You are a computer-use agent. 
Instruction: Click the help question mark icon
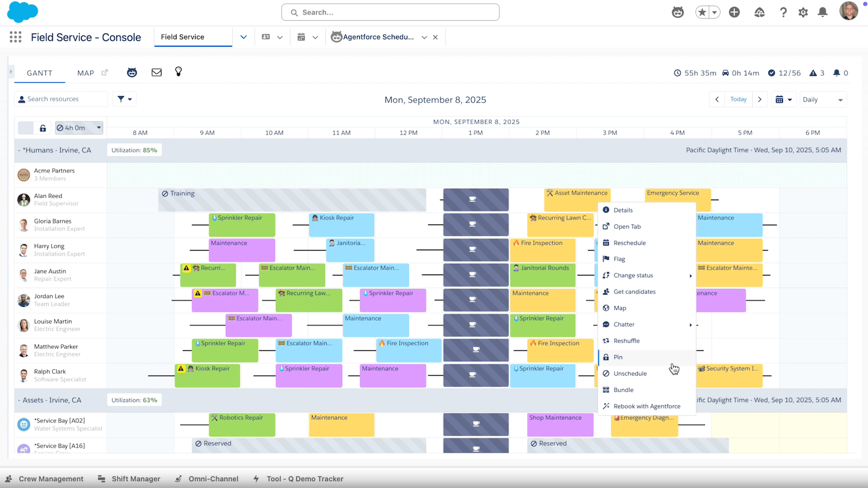click(783, 12)
